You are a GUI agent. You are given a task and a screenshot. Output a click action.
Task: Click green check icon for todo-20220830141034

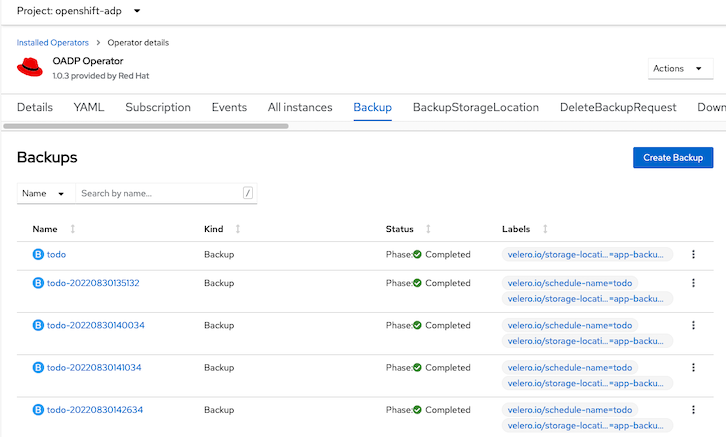(x=417, y=367)
